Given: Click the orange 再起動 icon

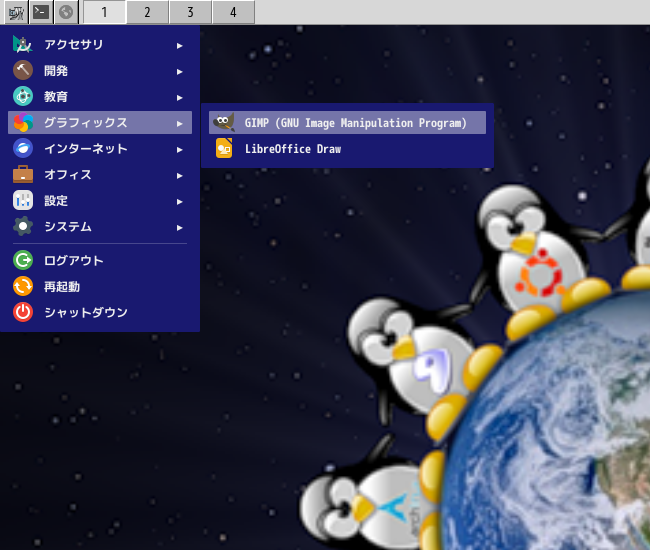Looking at the screenshot, I should (23, 286).
